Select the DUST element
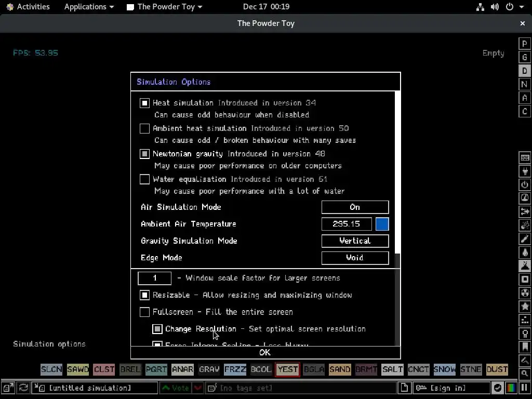This screenshot has height=399, width=532. [497, 369]
